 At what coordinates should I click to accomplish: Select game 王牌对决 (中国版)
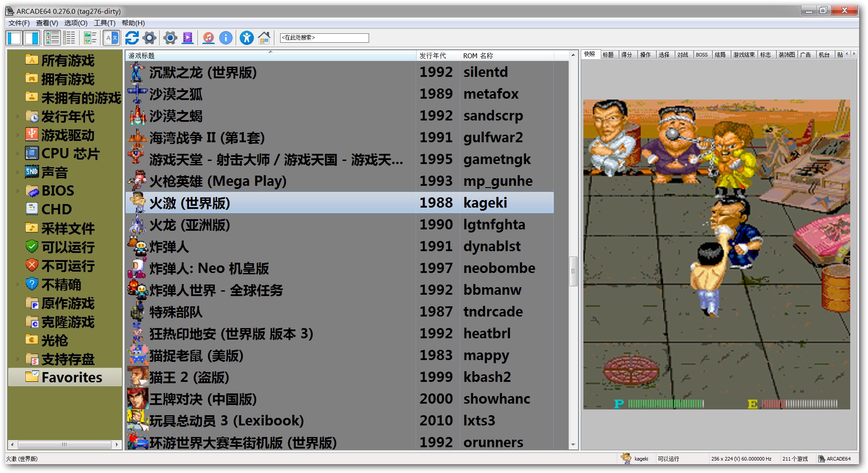tap(340, 399)
